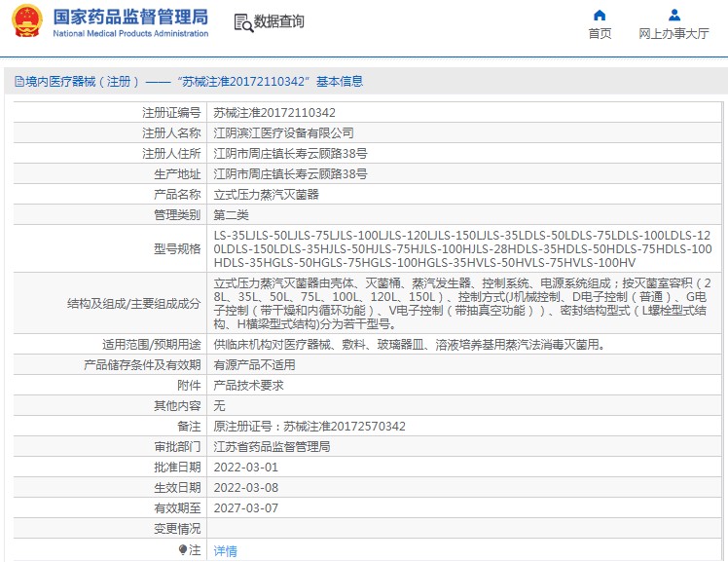Click the lightbulb icon beside 注

point(182,550)
